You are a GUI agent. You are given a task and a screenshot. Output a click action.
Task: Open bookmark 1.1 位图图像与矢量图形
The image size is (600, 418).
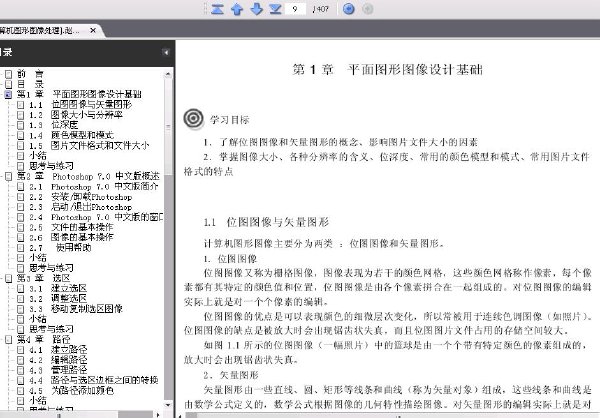point(80,104)
